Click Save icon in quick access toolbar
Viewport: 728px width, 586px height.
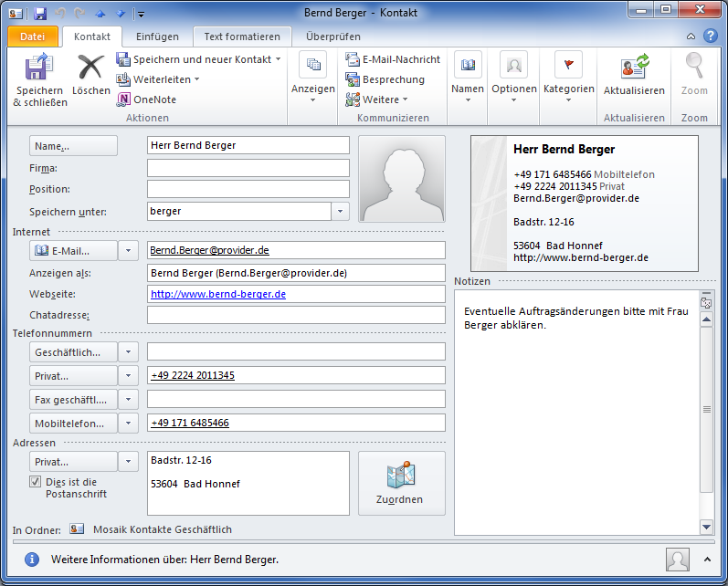(40, 13)
